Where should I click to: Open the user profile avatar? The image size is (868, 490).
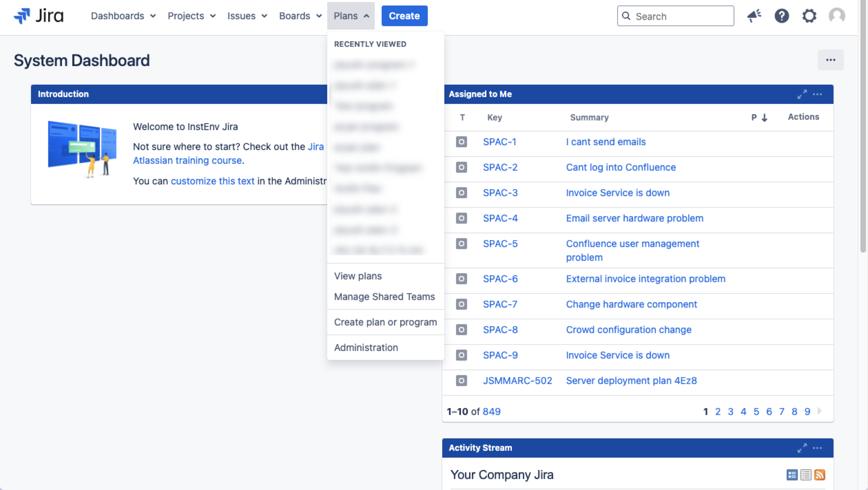tap(837, 16)
